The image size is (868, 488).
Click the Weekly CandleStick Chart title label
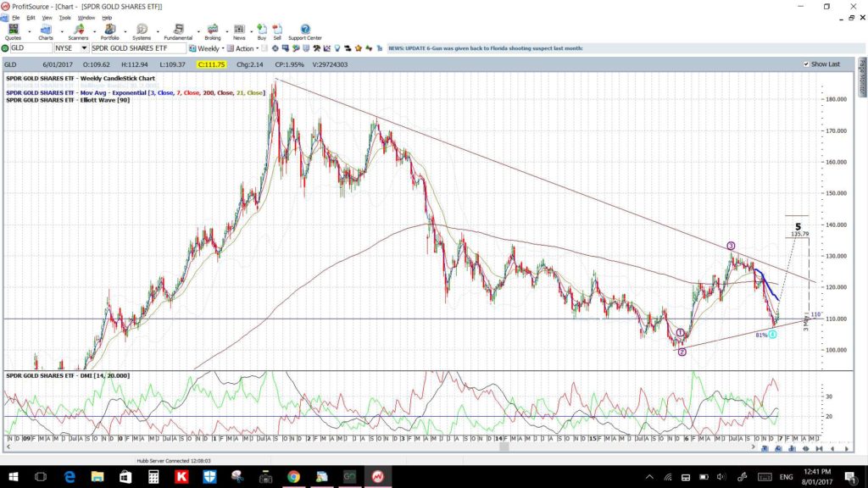pos(81,79)
